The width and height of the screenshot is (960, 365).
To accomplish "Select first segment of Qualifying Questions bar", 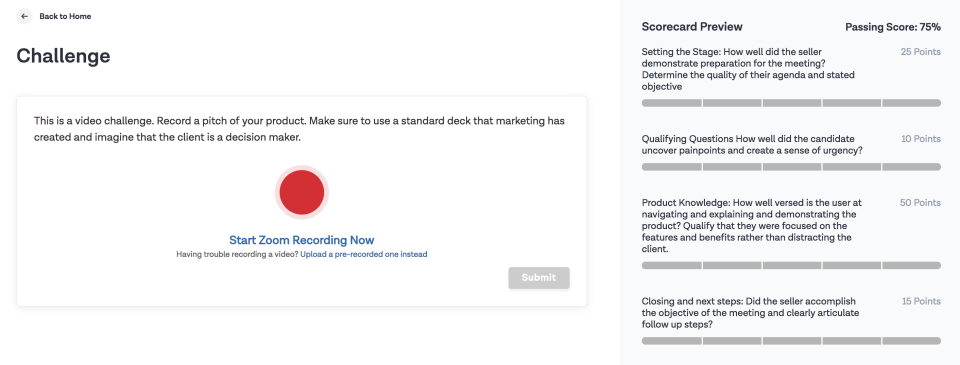I will pos(671,167).
